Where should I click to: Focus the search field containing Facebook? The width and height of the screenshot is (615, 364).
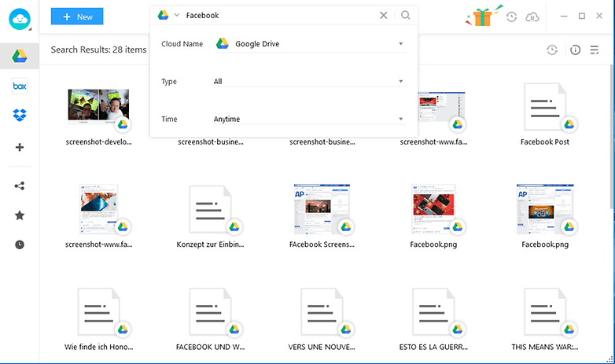click(278, 15)
